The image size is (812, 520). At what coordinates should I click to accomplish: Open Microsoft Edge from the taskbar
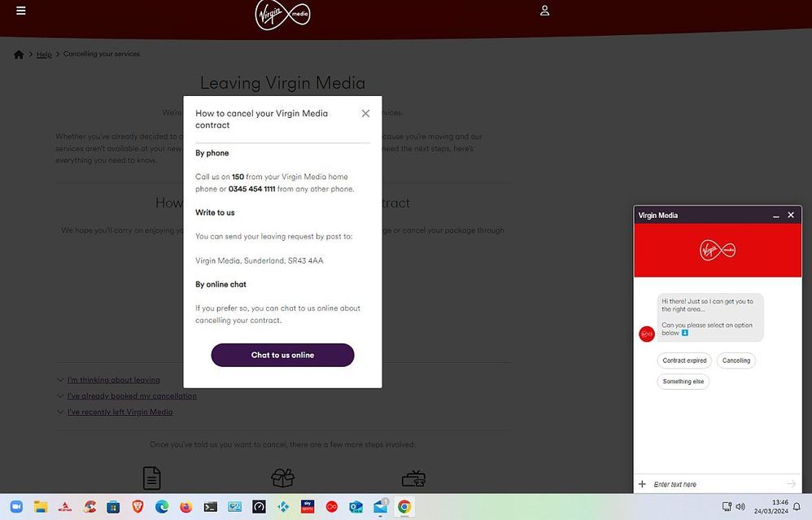pos(162,506)
